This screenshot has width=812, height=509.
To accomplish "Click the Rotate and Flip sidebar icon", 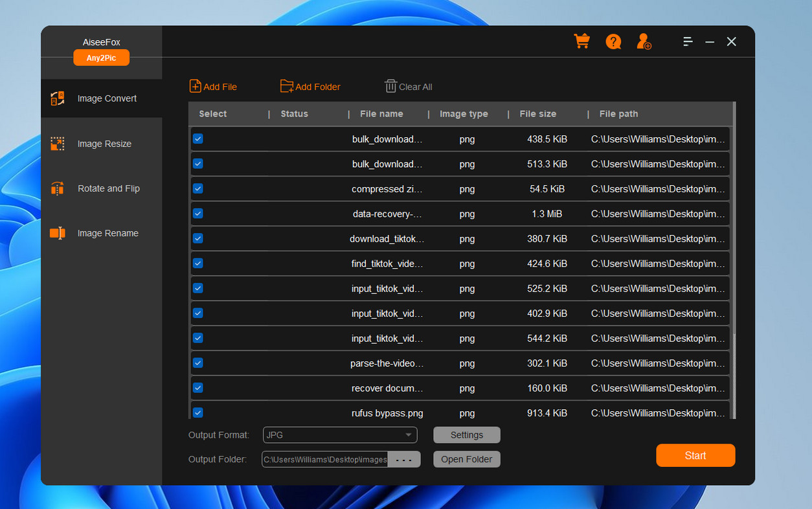I will pyautogui.click(x=58, y=188).
